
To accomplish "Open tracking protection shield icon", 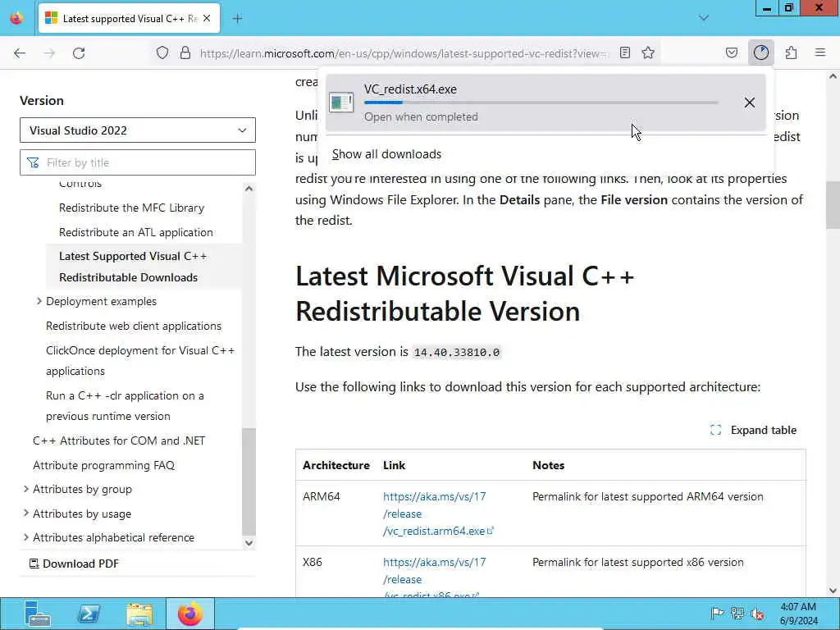I will pyautogui.click(x=162, y=53).
